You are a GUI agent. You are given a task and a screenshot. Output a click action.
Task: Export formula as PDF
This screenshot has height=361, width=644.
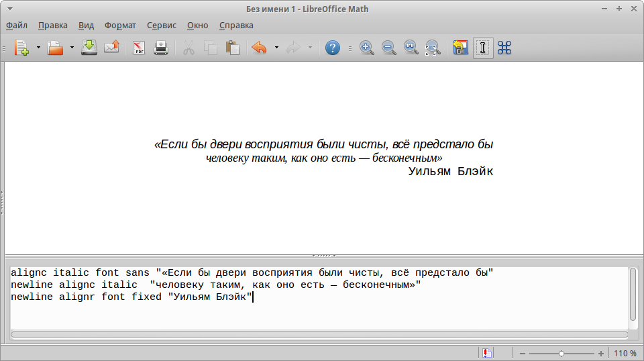coord(139,48)
